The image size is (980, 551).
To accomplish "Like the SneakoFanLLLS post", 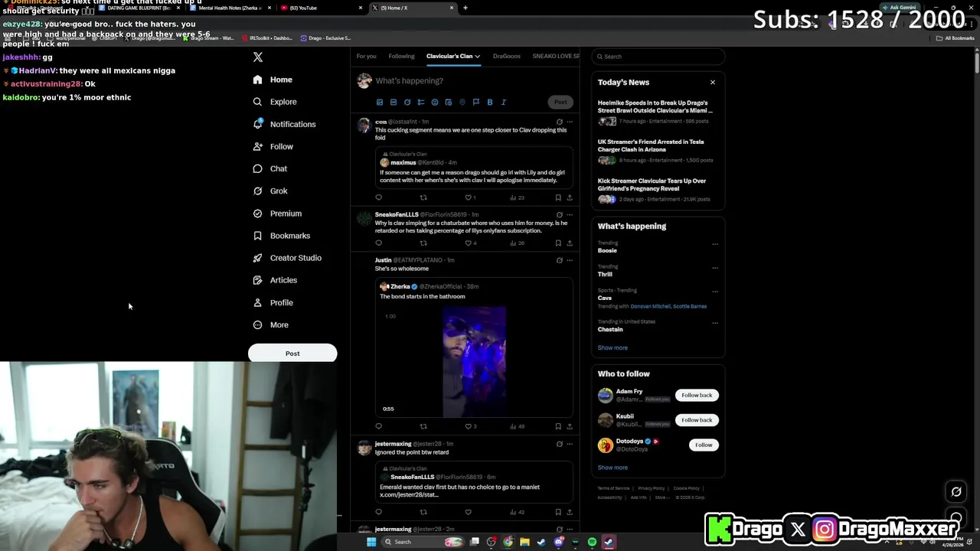I will tap(469, 243).
